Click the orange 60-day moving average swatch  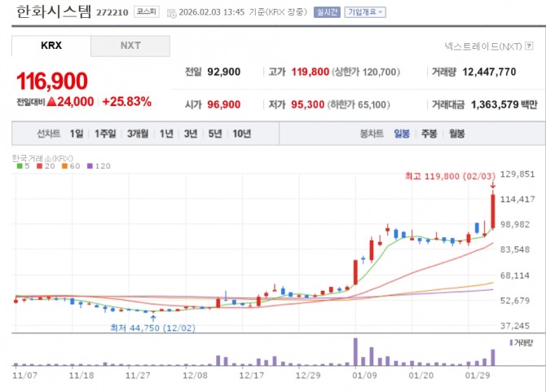[x=64, y=166]
